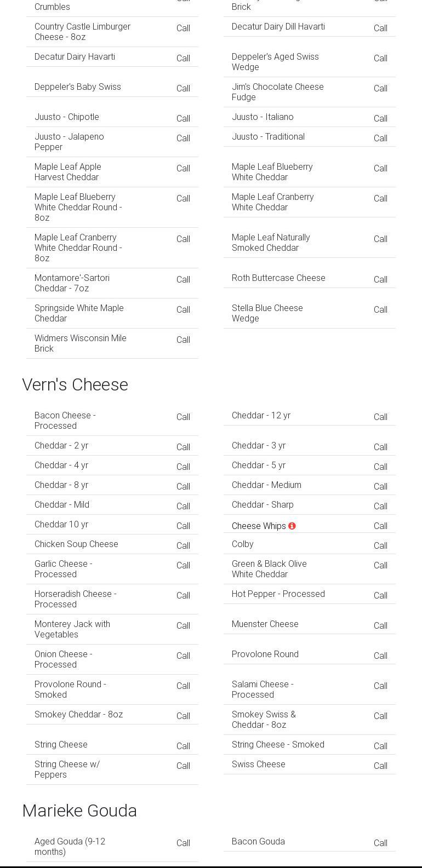
Task: Select the Bacon Gouda item
Action: point(258,841)
